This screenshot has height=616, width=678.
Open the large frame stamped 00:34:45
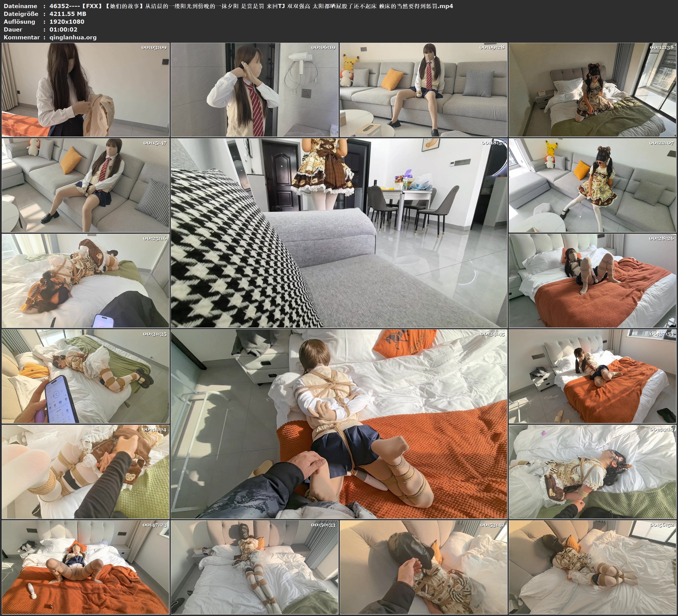[x=339, y=424]
